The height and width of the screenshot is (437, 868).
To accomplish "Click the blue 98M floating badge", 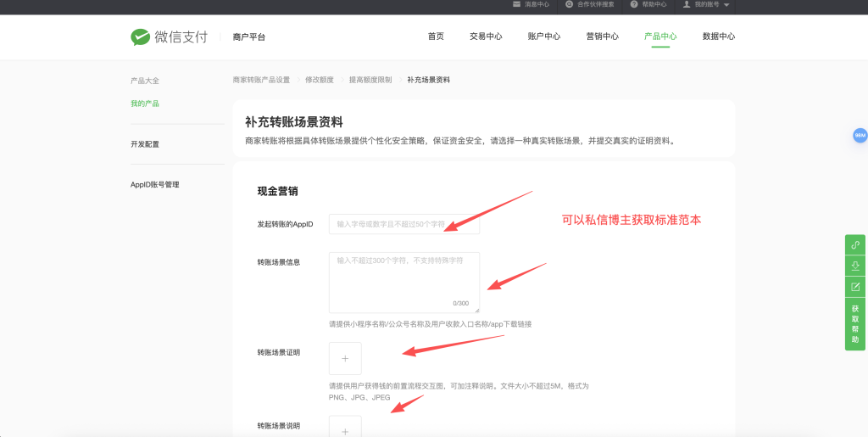I will pos(860,135).
